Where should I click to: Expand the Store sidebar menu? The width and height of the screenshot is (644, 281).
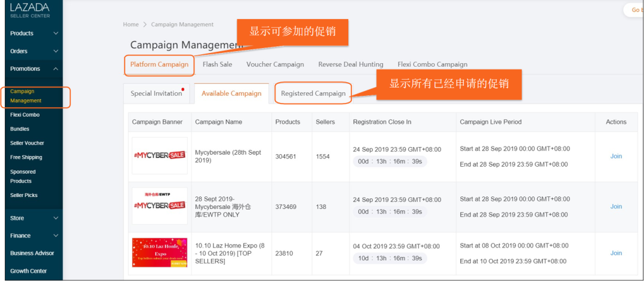(34, 218)
